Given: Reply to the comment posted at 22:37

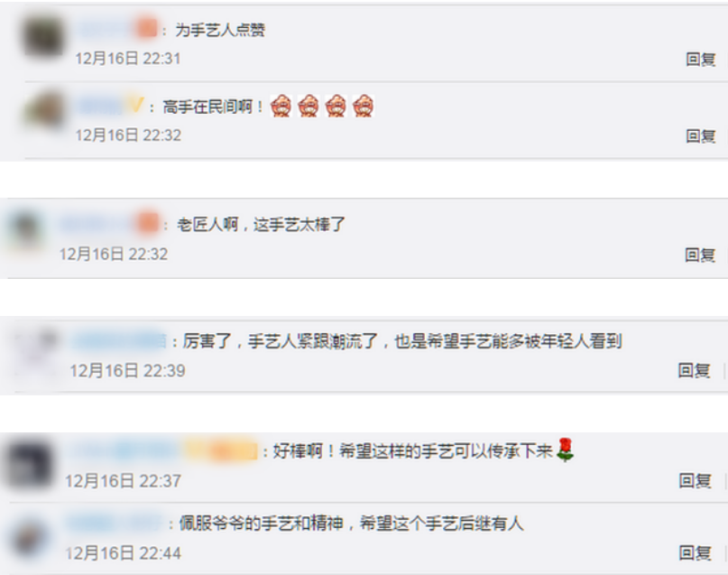Looking at the screenshot, I should point(695,481).
